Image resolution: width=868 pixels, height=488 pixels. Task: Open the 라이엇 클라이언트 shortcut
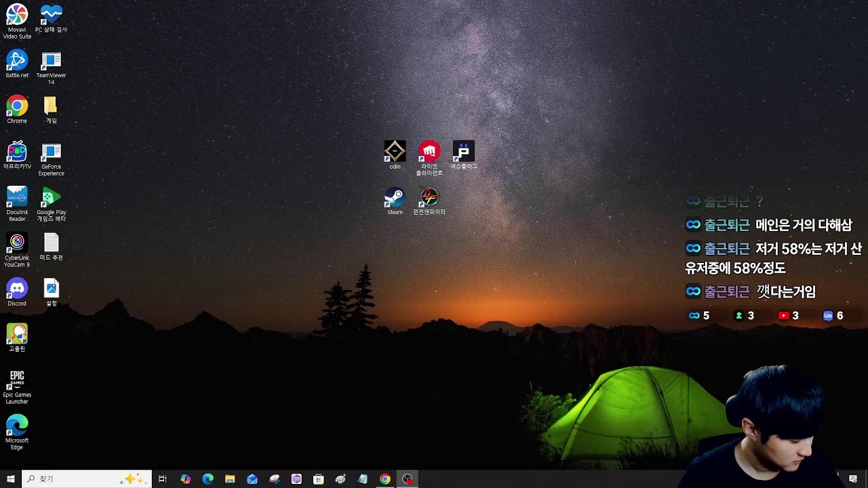(429, 159)
